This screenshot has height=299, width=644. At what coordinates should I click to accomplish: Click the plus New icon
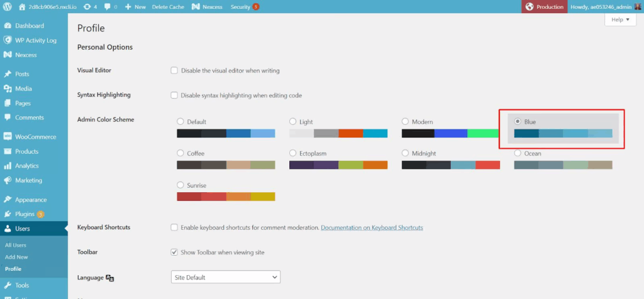pos(128,7)
